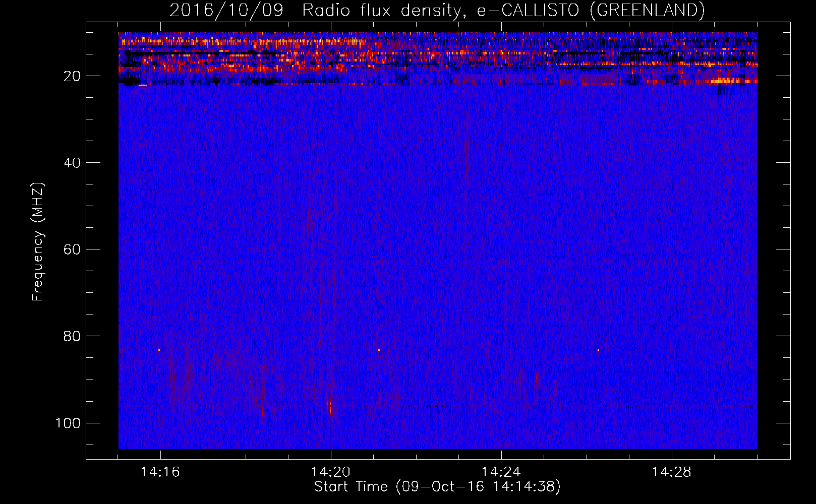Click the orange dot near 14:16 at 83 MHz
The height and width of the screenshot is (504, 816).
[x=159, y=350]
